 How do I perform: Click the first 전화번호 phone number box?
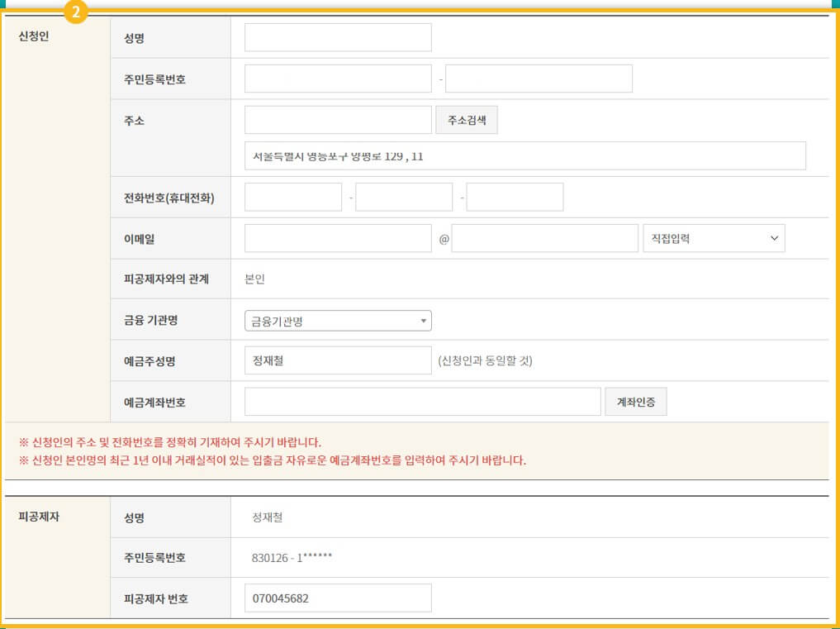coord(293,198)
